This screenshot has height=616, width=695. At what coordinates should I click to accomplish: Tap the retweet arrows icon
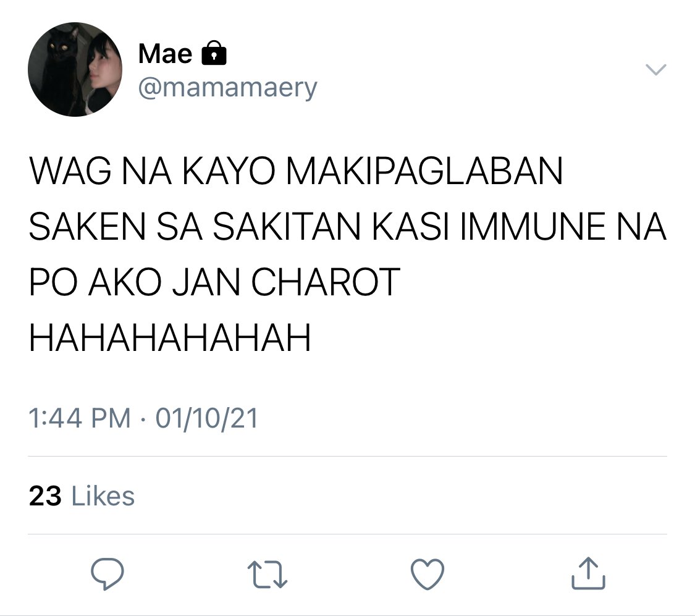tap(267, 575)
